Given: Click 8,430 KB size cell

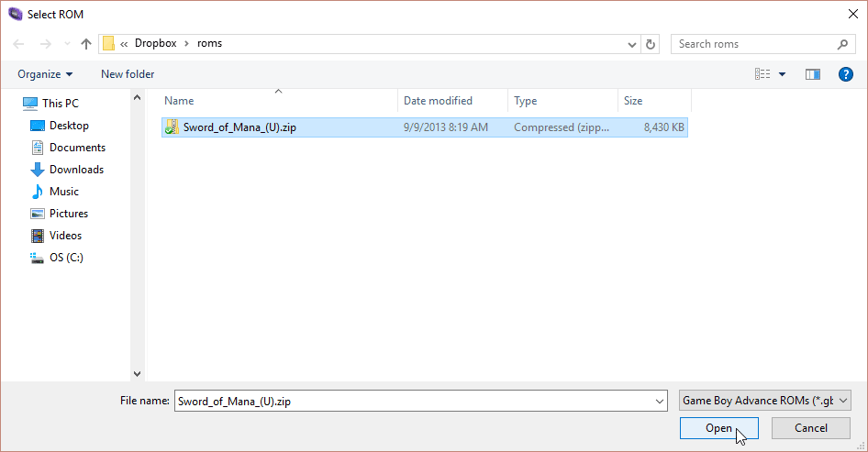Looking at the screenshot, I should pyautogui.click(x=663, y=127).
